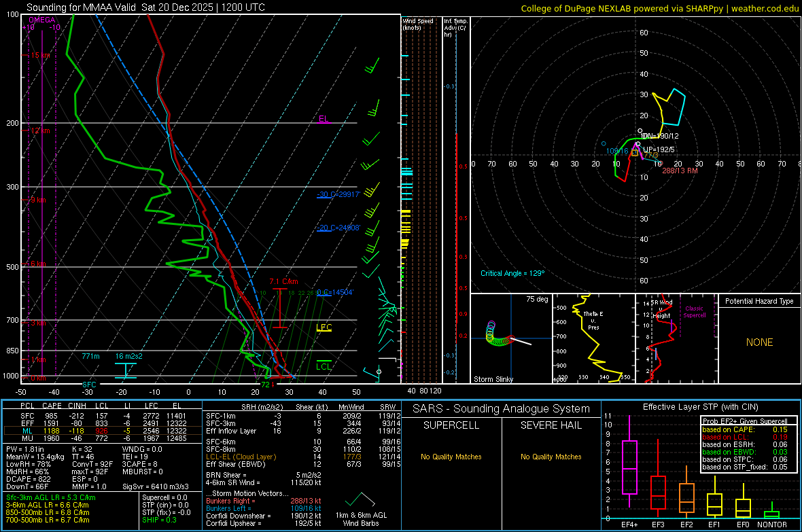
Task: Click the Effective Layer STP (with CIN) title
Action: click(700, 407)
